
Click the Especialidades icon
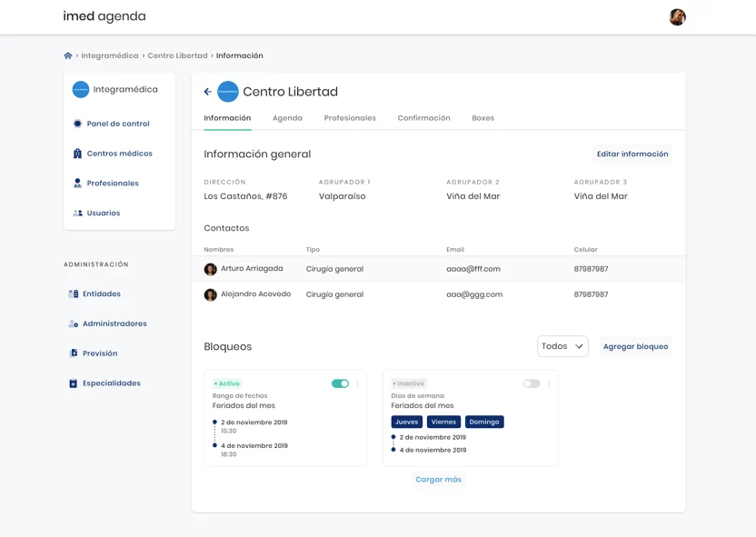74,383
